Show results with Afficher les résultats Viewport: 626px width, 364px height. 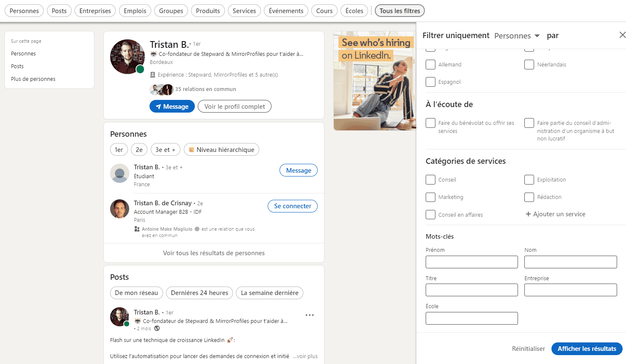(587, 349)
